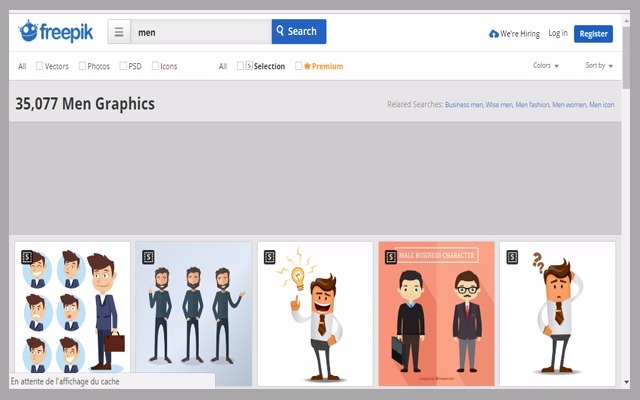Check the Selection filter checkbox

(x=240, y=66)
